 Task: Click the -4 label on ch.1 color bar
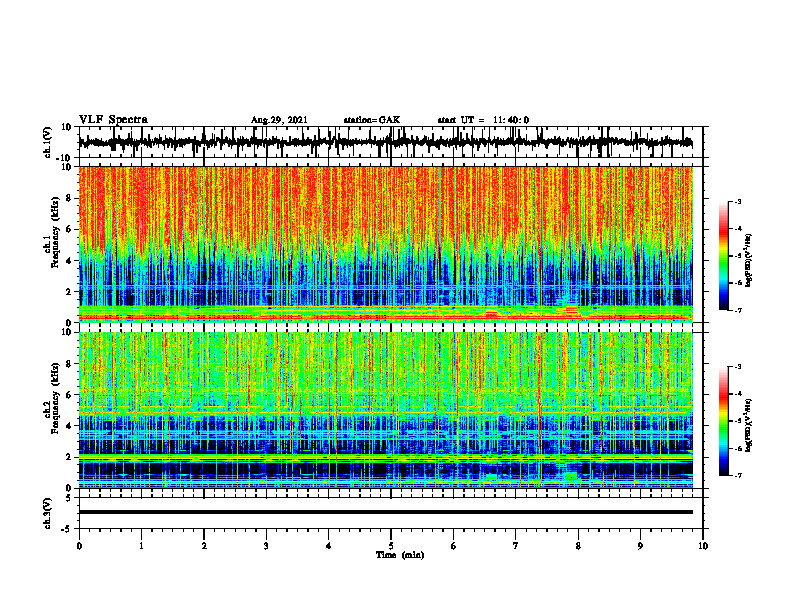(738, 229)
